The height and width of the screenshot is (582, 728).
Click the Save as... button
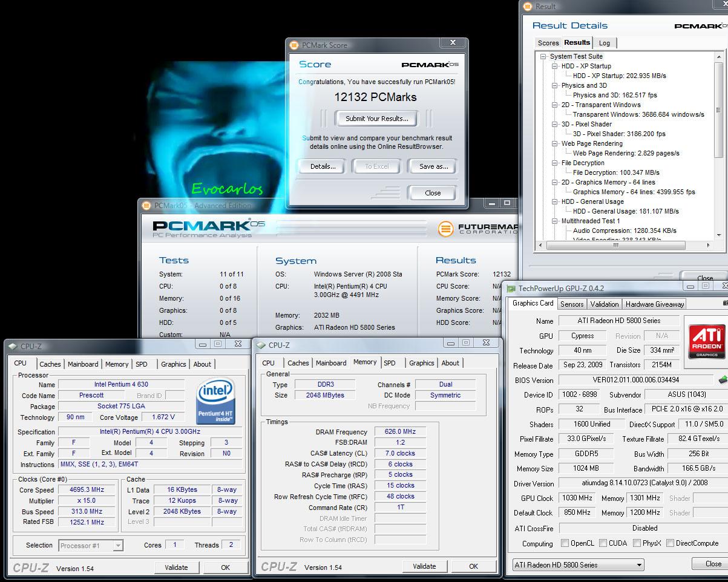434,166
